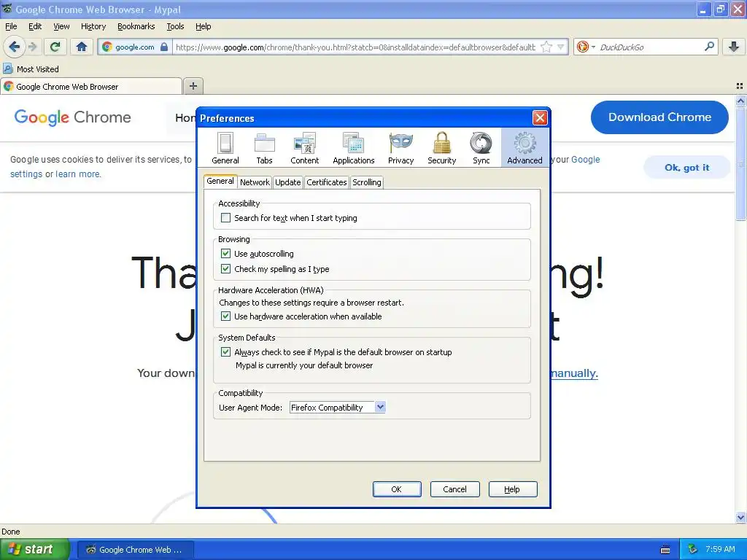Enable Search for text when I start typing

pos(226,217)
